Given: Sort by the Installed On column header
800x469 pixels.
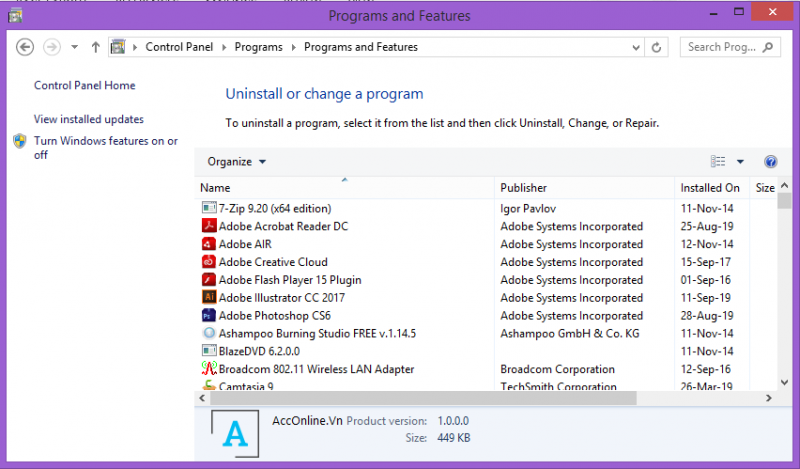Looking at the screenshot, I should 712,188.
